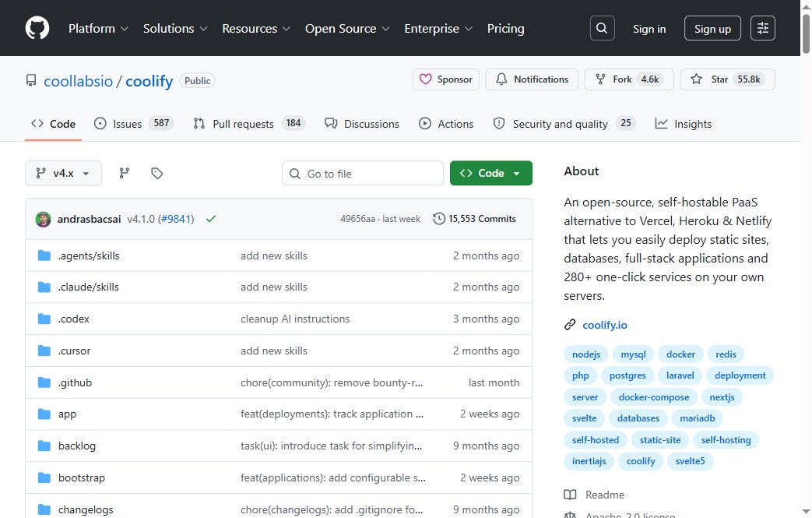Viewport: 812px width, 518px height.
Task: Open the coollabsio owner link
Action: 78,81
